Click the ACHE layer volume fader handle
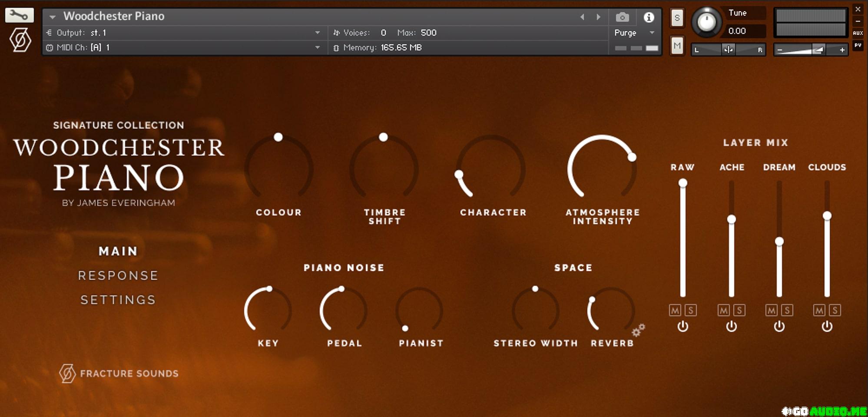Image resolution: width=868 pixels, height=417 pixels. (x=732, y=219)
